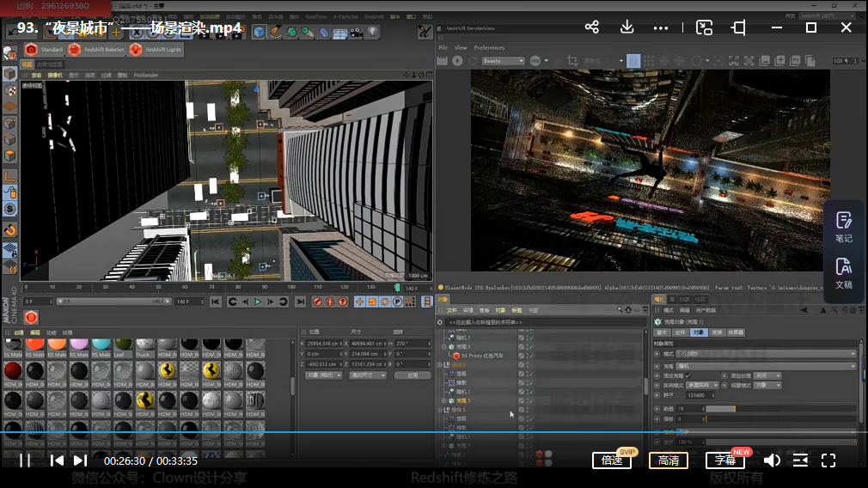Click the Redshift Lights button
868x488 pixels.
(156, 49)
